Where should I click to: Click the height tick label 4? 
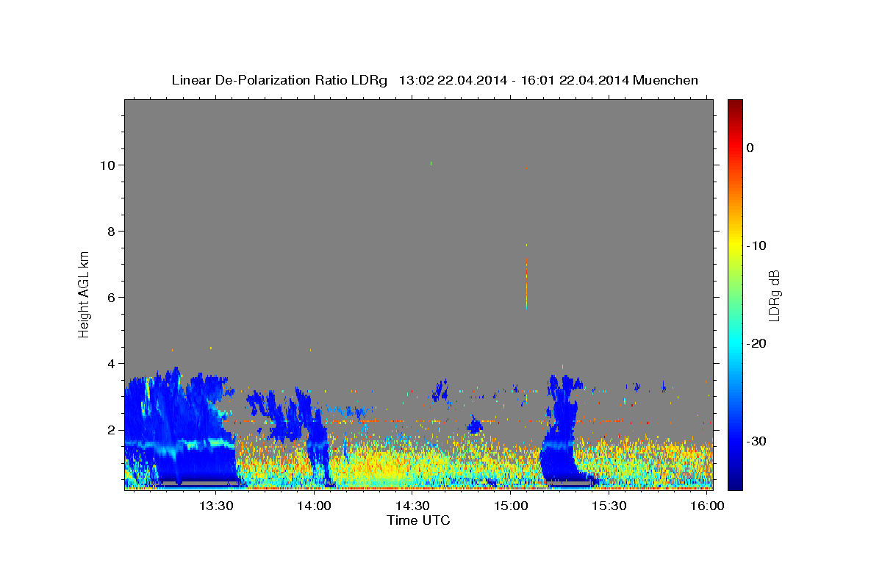coord(112,364)
